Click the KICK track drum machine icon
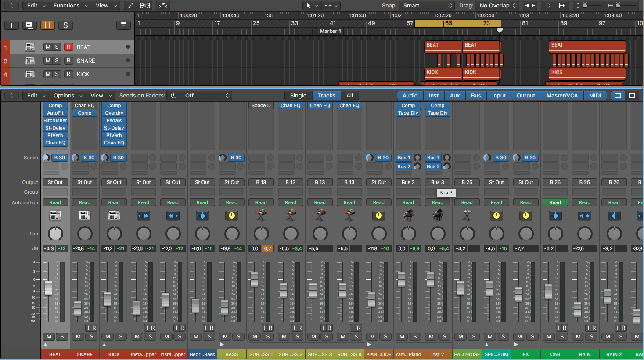This screenshot has height=360, width=644. 30,74
